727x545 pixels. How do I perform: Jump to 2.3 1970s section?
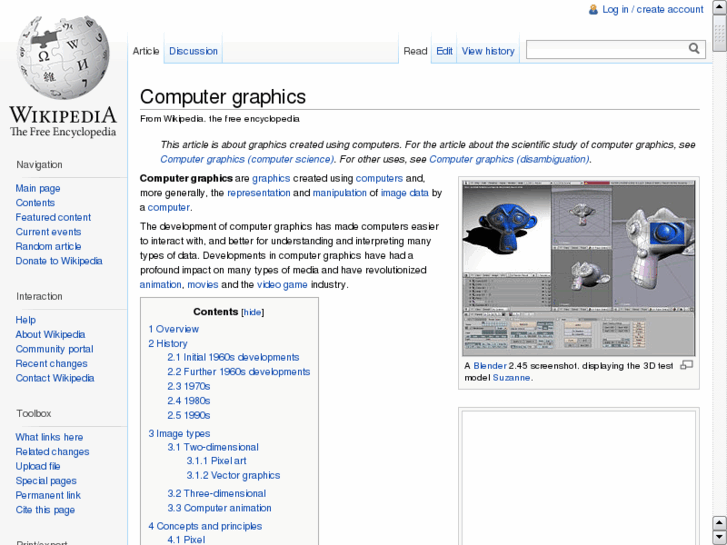click(x=189, y=386)
